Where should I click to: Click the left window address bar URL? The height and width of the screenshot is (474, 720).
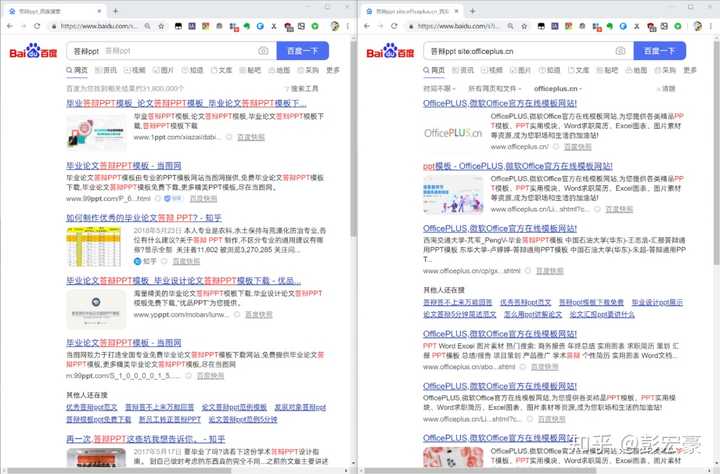98,26
